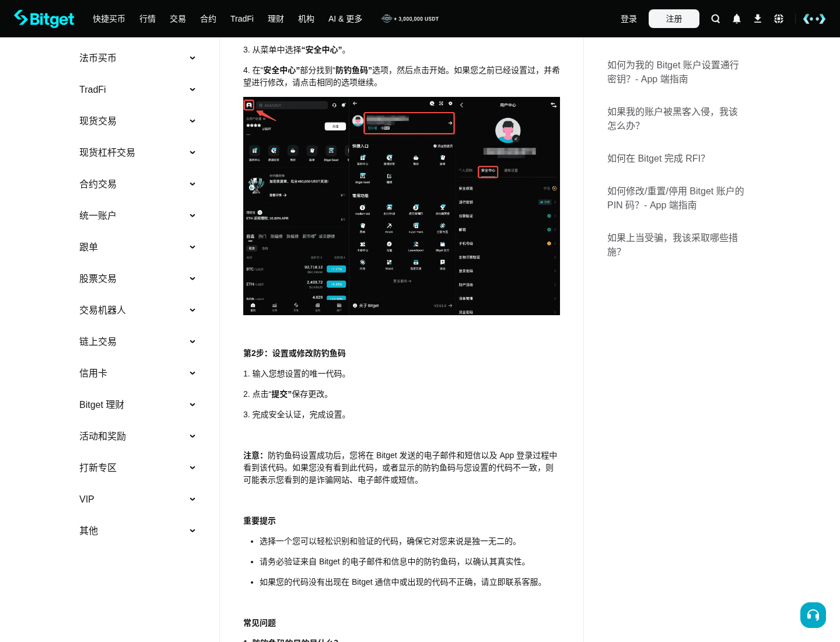Click the download app icon
Screen dimensions: 840x642
(x=758, y=19)
